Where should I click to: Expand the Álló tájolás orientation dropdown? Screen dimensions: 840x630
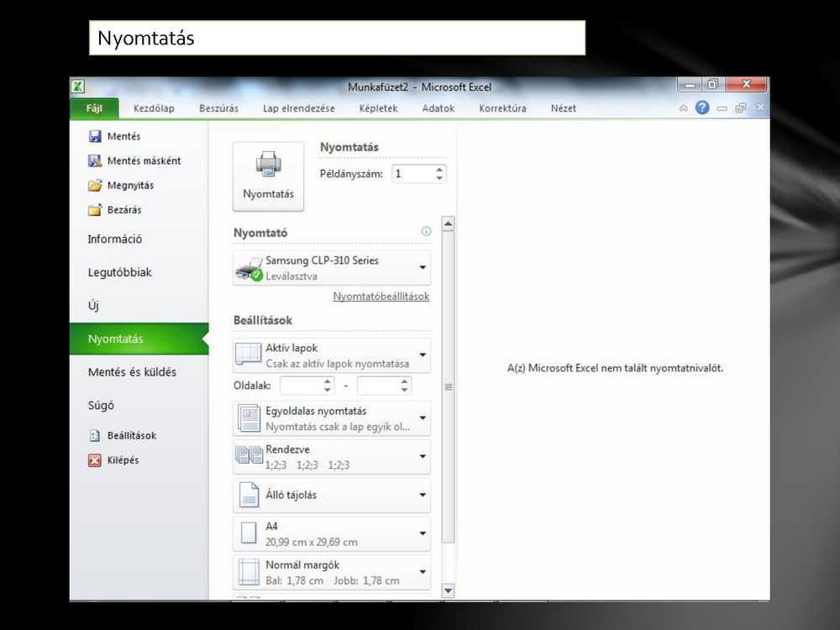(x=423, y=495)
